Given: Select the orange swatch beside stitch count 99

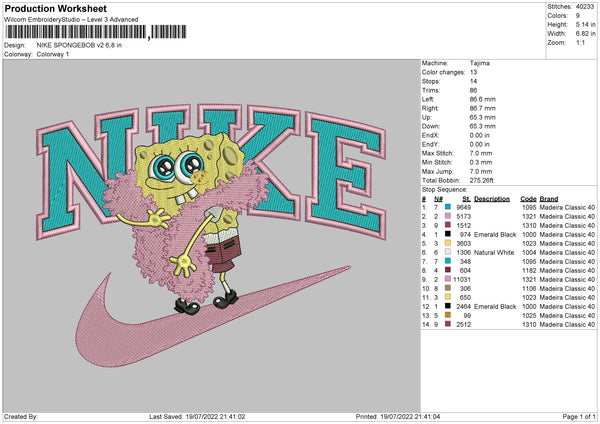Looking at the screenshot, I should 448,315.
